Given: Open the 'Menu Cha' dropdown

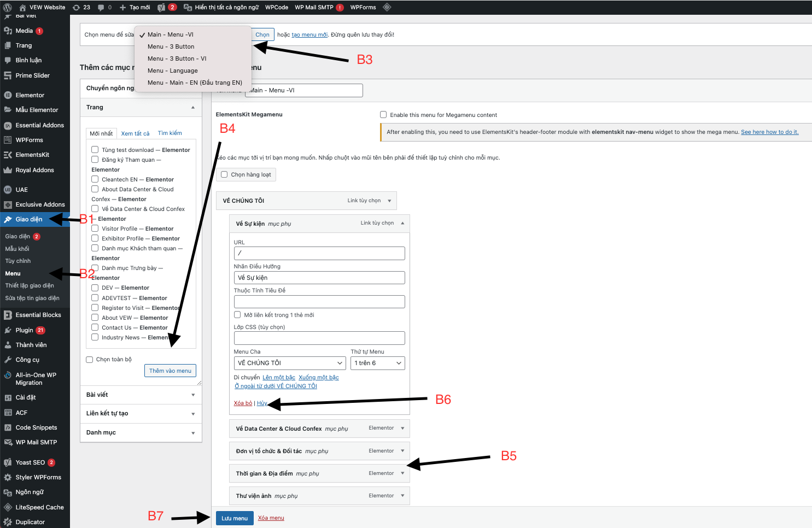Looking at the screenshot, I should coord(290,363).
